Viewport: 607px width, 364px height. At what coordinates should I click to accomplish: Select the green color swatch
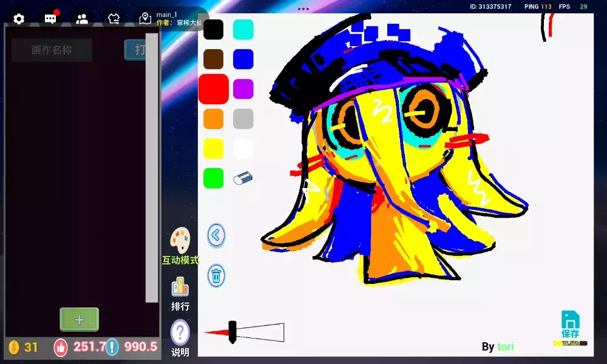213,178
